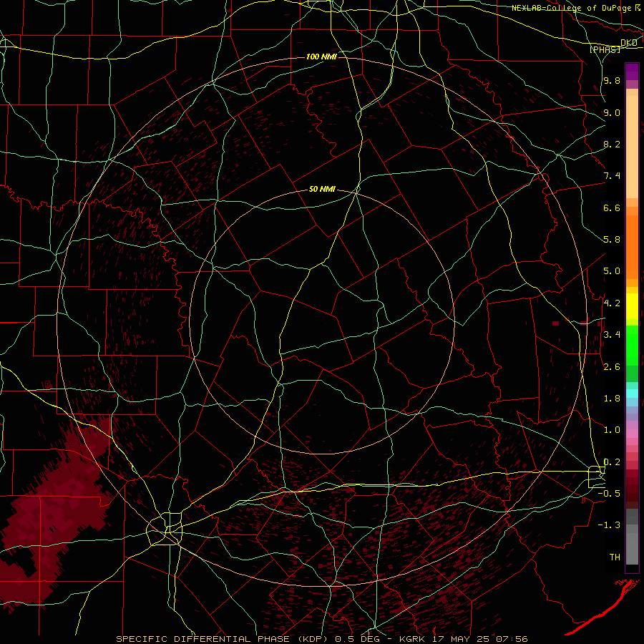Select the 3.4 scale label

click(x=612, y=335)
